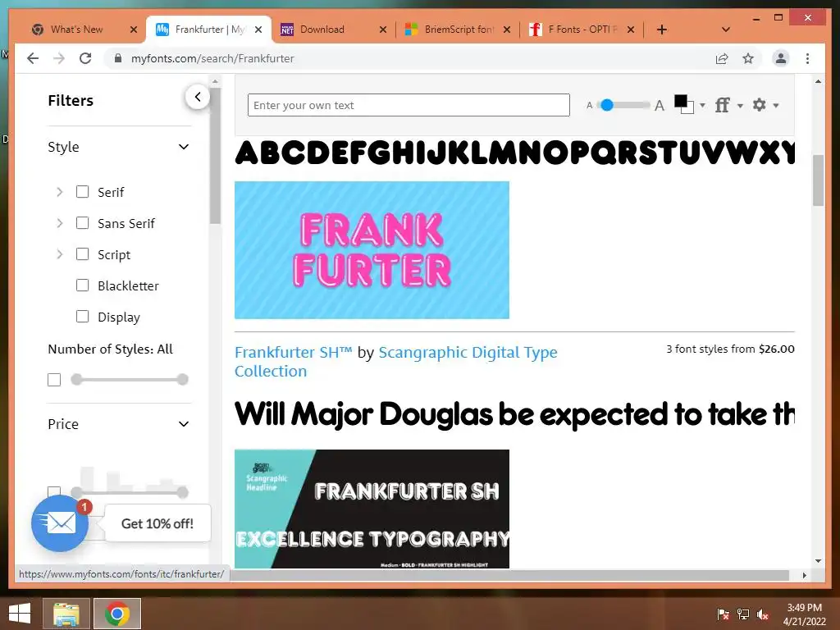
Task: Collapse the Filters sidebar with the arrow
Action: (198, 97)
